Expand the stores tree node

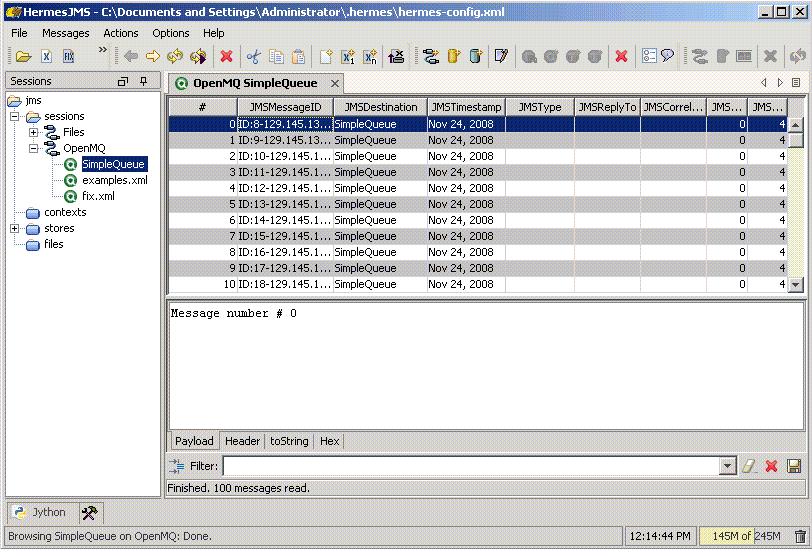pyautogui.click(x=15, y=228)
